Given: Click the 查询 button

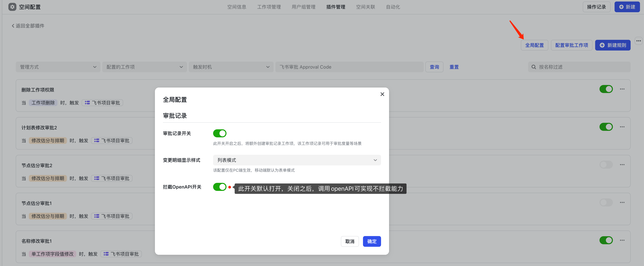Looking at the screenshot, I should (434, 67).
